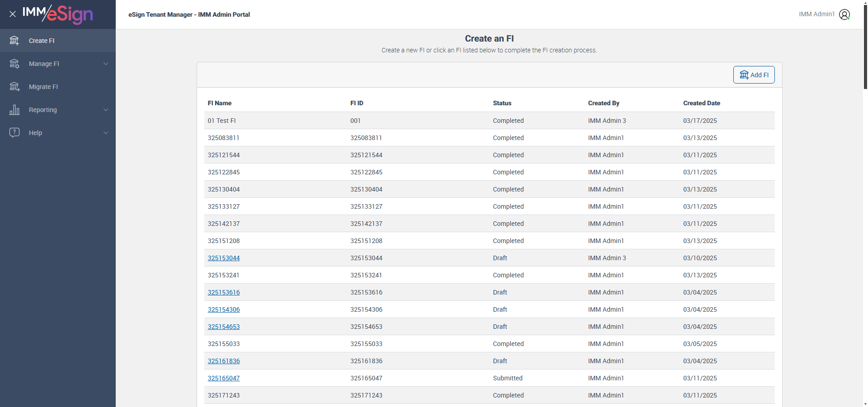Click the Reporting bar chart icon

click(x=14, y=110)
